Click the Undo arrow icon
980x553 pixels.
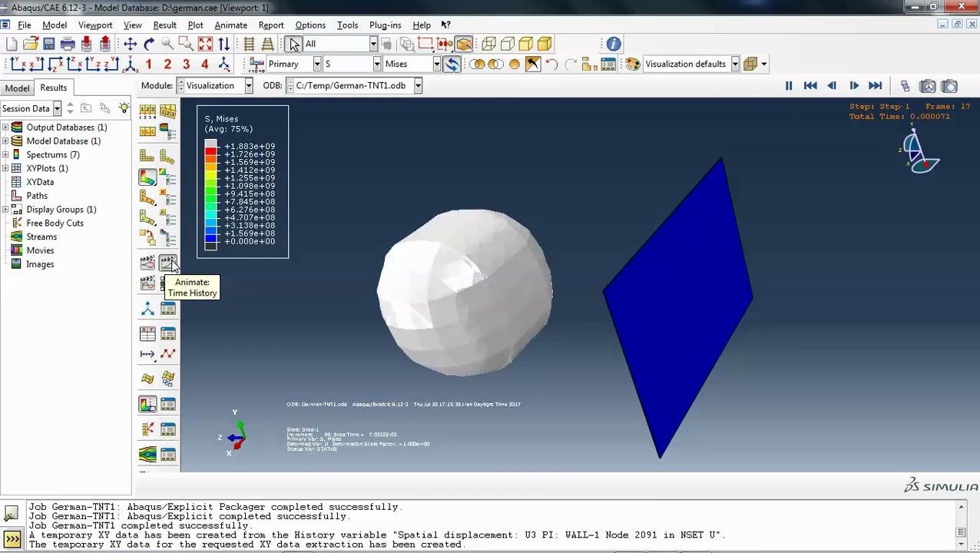pos(551,65)
